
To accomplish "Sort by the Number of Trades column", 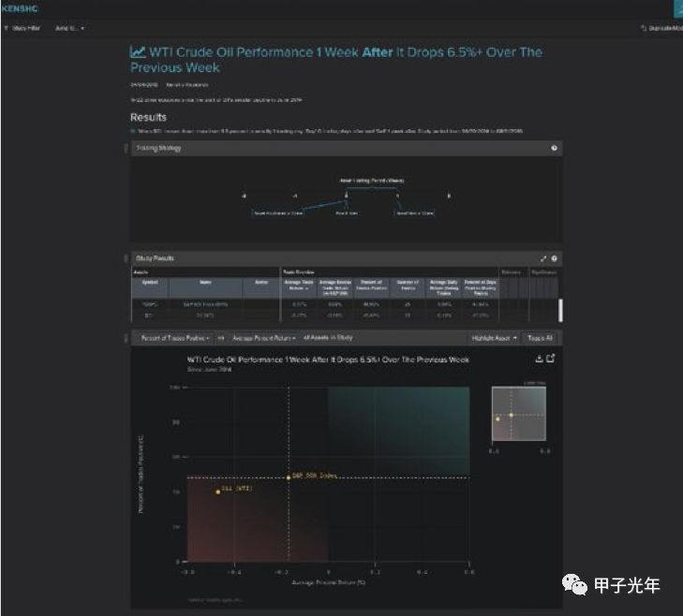I will click(x=408, y=287).
